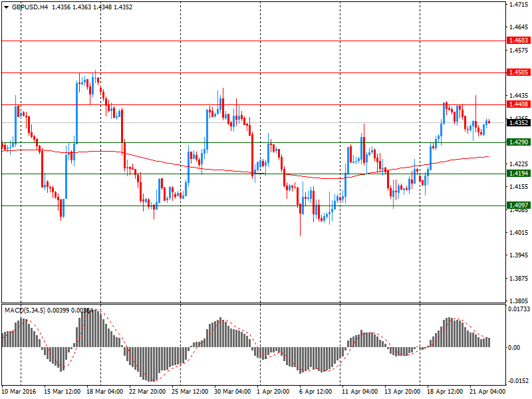Click the 1.4155 price scale value
The width and height of the screenshot is (532, 399).
tap(519, 186)
